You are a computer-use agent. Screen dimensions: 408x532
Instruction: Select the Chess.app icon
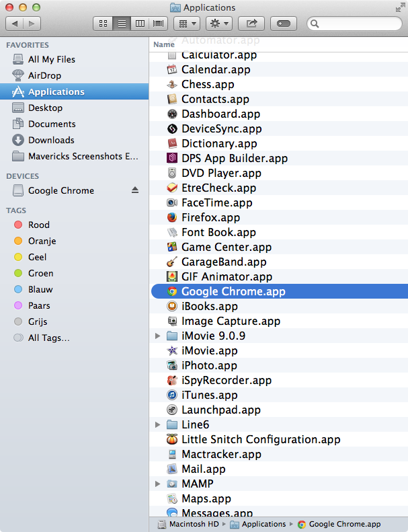(172, 84)
